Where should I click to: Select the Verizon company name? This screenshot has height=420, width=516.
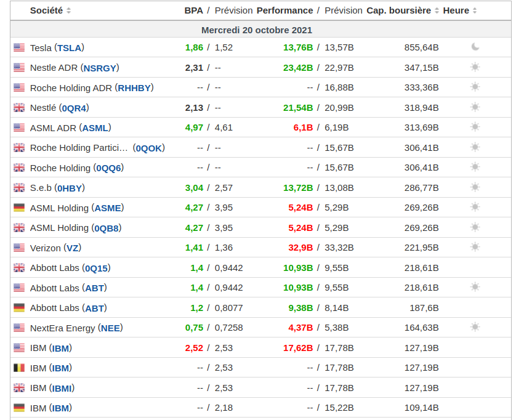(46, 248)
